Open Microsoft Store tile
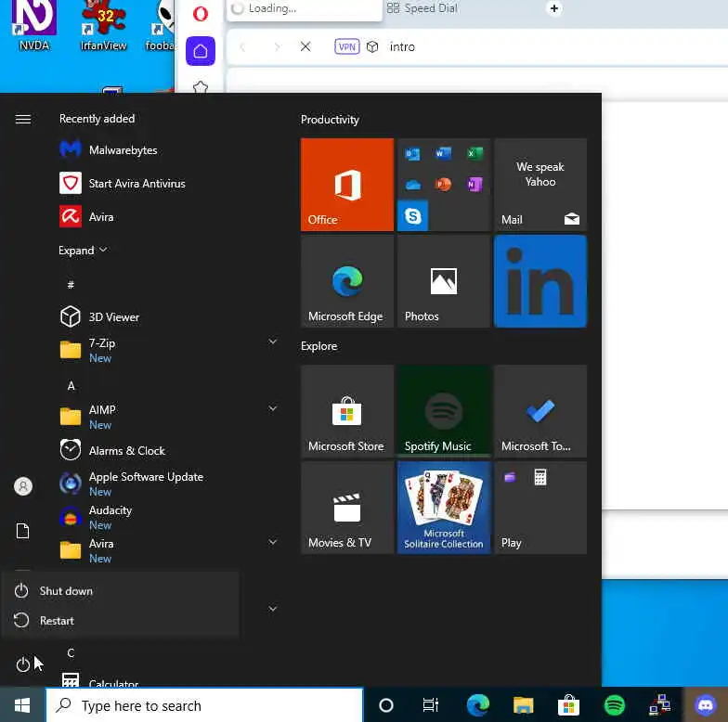The image size is (728, 722). click(347, 411)
